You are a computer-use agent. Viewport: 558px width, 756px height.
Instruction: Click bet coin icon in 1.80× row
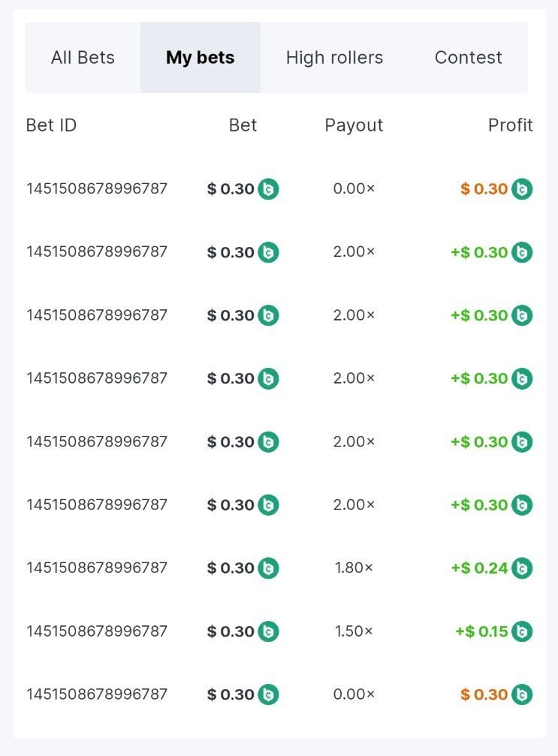pyautogui.click(x=268, y=568)
